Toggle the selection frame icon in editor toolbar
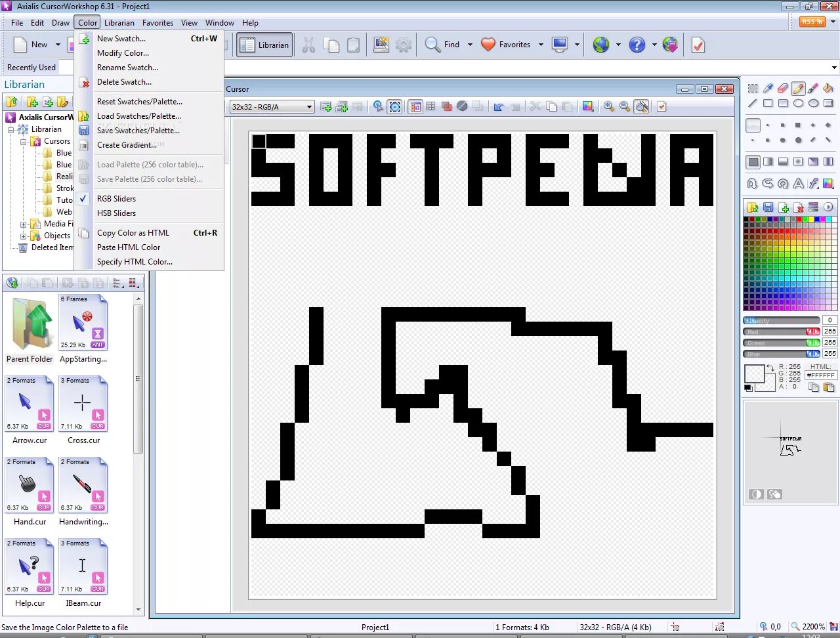Viewport: 840px width, 638px height. tap(394, 107)
